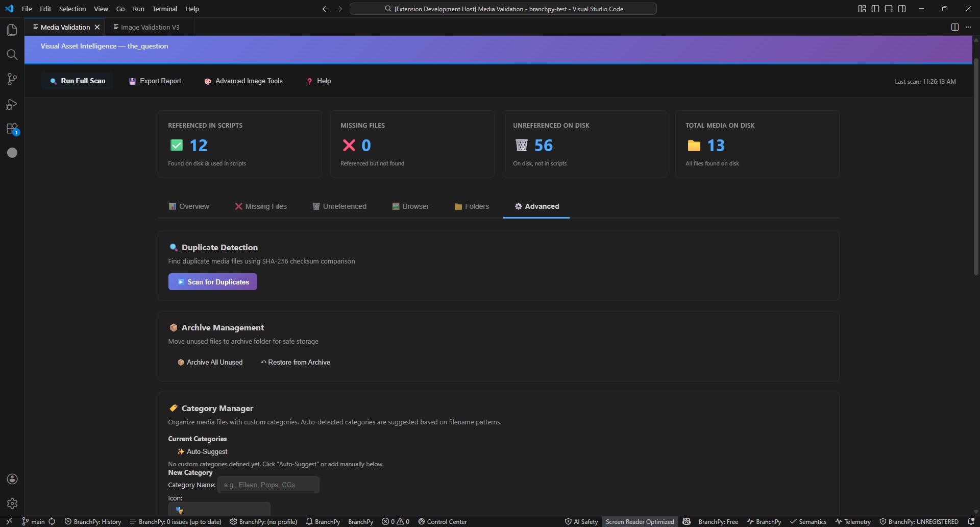980x527 pixels.
Task: Open the Terminal menu
Action: click(x=164, y=9)
